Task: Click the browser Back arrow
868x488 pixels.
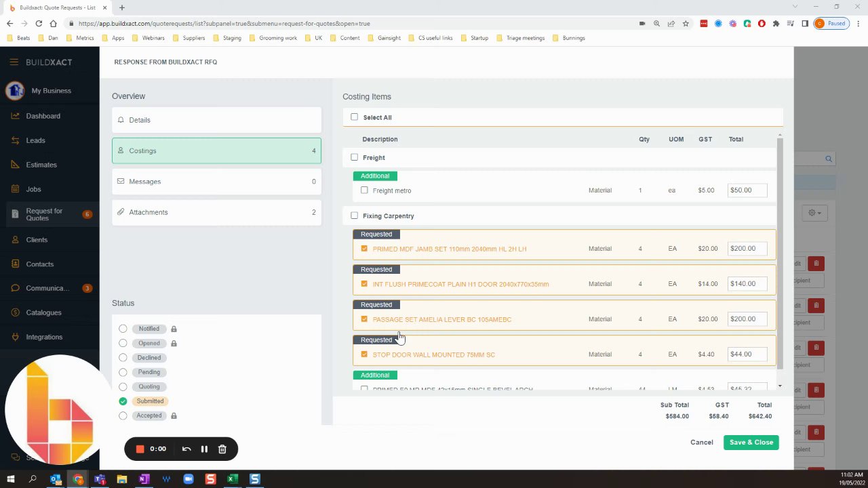Action: point(10,23)
